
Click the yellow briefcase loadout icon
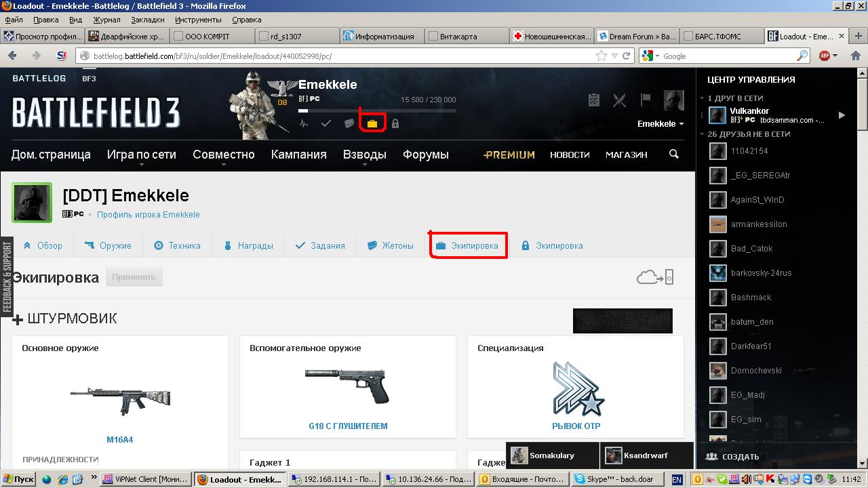[x=372, y=123]
